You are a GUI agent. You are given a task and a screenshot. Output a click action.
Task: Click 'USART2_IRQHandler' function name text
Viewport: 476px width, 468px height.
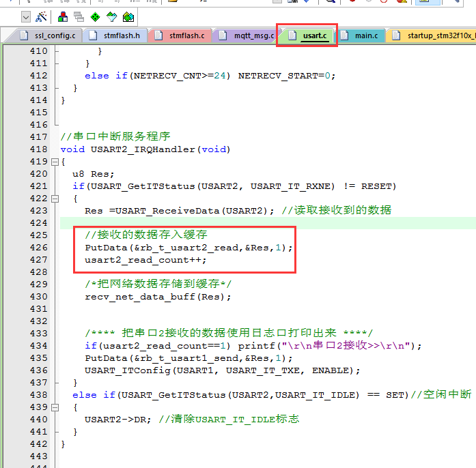[x=143, y=149]
